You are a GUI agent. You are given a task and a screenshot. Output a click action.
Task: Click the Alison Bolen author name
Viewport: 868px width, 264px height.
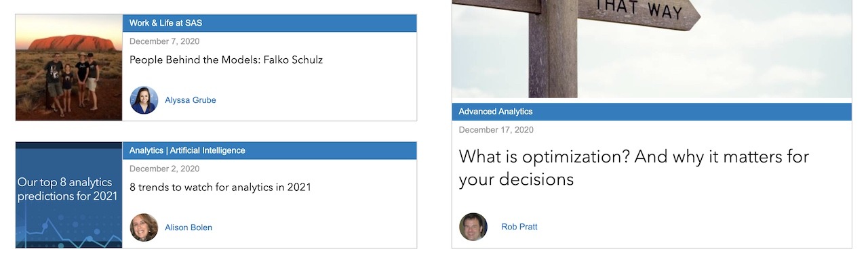click(189, 227)
